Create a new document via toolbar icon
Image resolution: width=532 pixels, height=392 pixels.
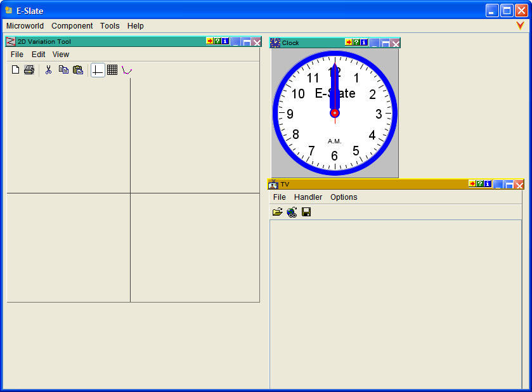point(15,70)
